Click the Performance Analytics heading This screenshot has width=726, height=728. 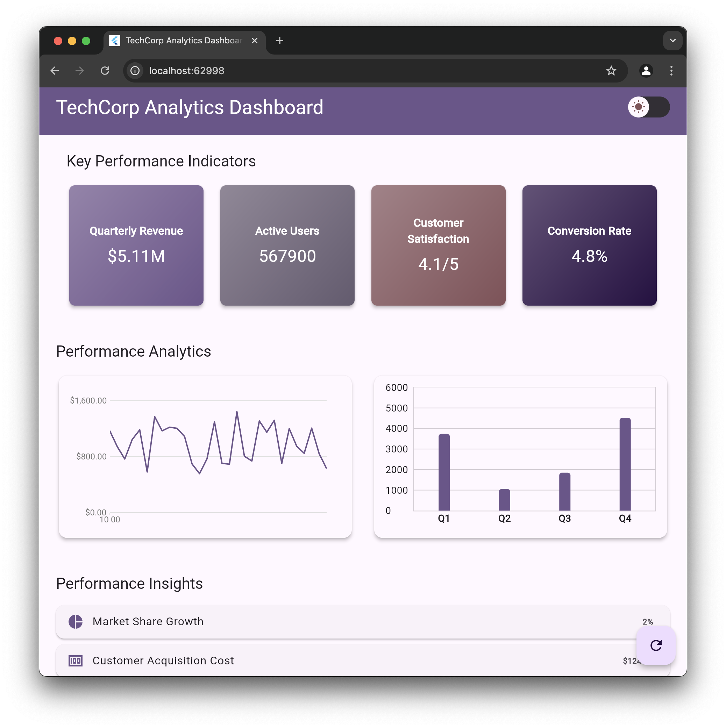pyautogui.click(x=134, y=351)
